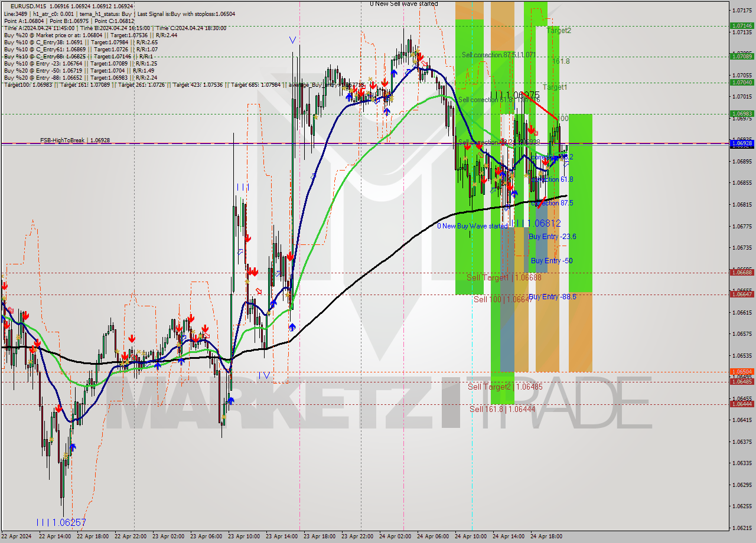Click the 'Sell Target1 | 1.06688' label
Image resolution: width=756 pixels, height=543 pixels.
[504, 277]
